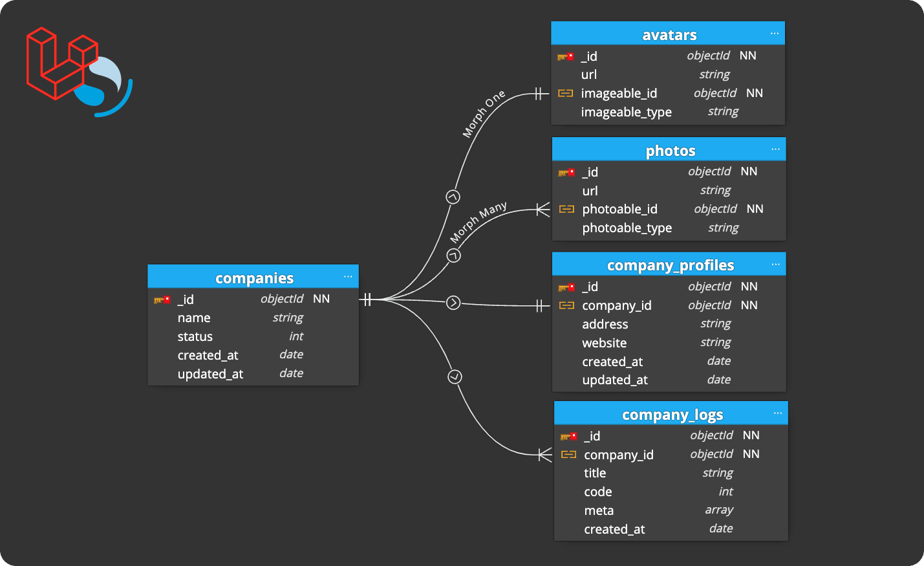
Task: Click the primary key icon of companies _id
Action: tap(162, 299)
